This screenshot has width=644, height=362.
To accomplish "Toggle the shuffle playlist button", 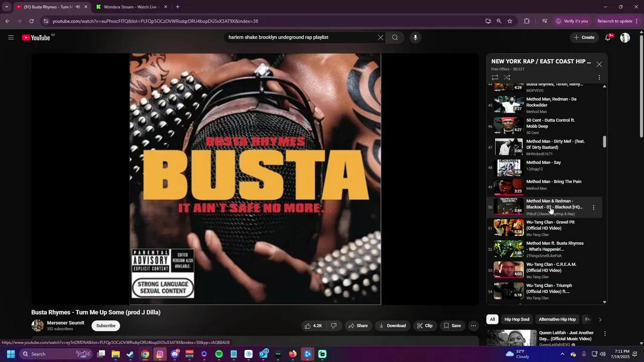I will tap(507, 77).
